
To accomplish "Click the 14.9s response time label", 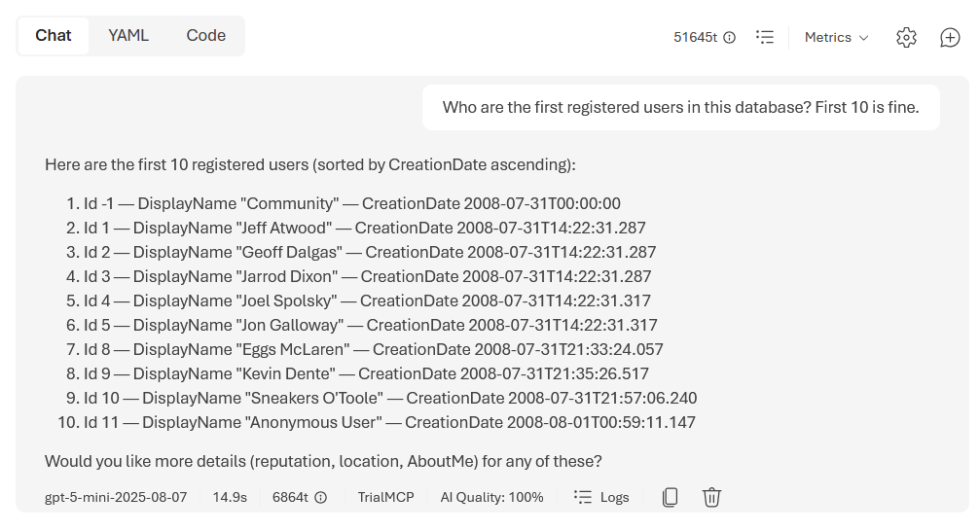I will [x=230, y=497].
